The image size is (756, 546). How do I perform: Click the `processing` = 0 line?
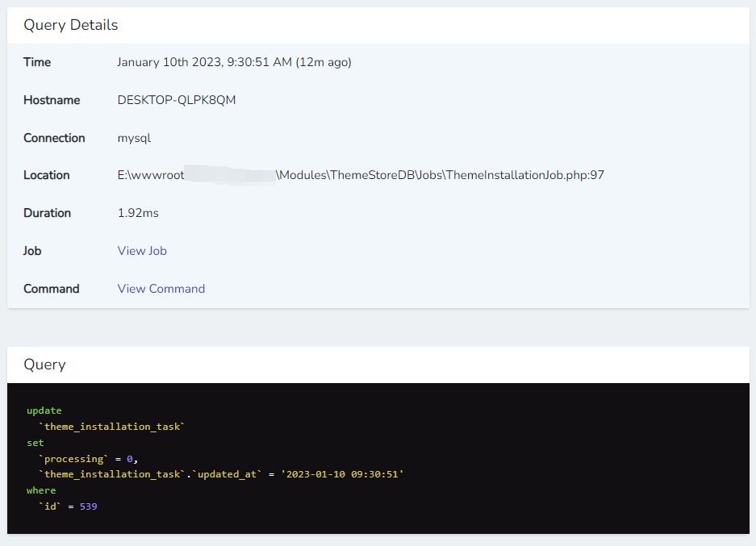point(88,459)
